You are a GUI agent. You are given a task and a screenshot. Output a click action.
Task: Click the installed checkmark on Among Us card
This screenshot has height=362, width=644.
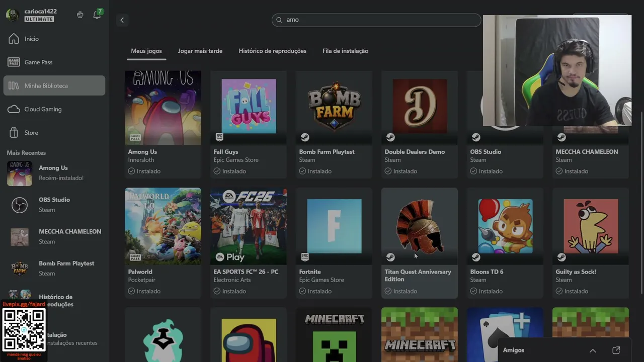(x=131, y=171)
